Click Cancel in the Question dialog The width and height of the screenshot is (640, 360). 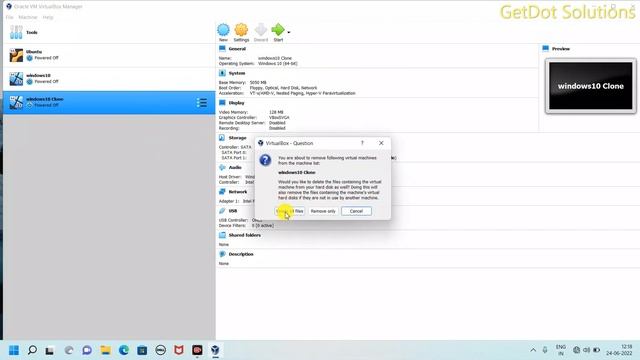[x=356, y=211]
